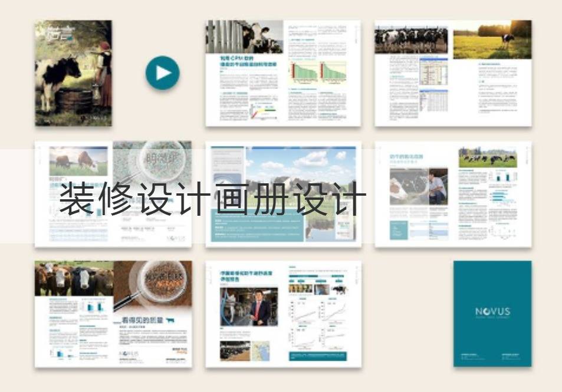Open the spread with kneeling farmer photo
The width and height of the screenshot is (562, 392).
click(453, 194)
